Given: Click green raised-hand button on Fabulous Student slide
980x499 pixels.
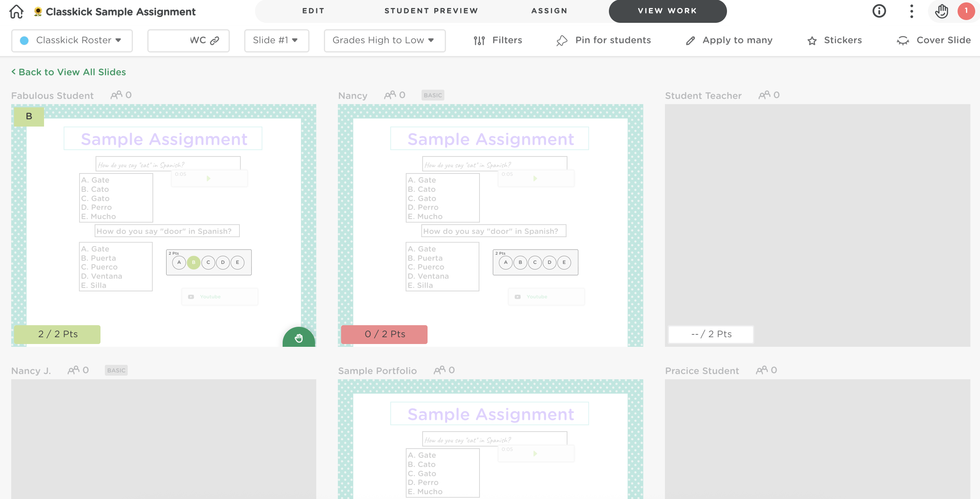Looking at the screenshot, I should [299, 338].
